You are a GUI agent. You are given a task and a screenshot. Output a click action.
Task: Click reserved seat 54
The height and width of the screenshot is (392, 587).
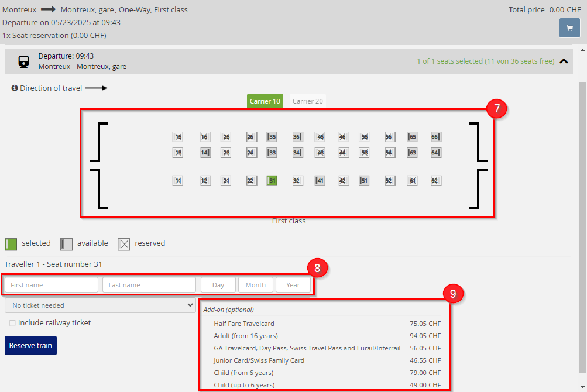390,152
